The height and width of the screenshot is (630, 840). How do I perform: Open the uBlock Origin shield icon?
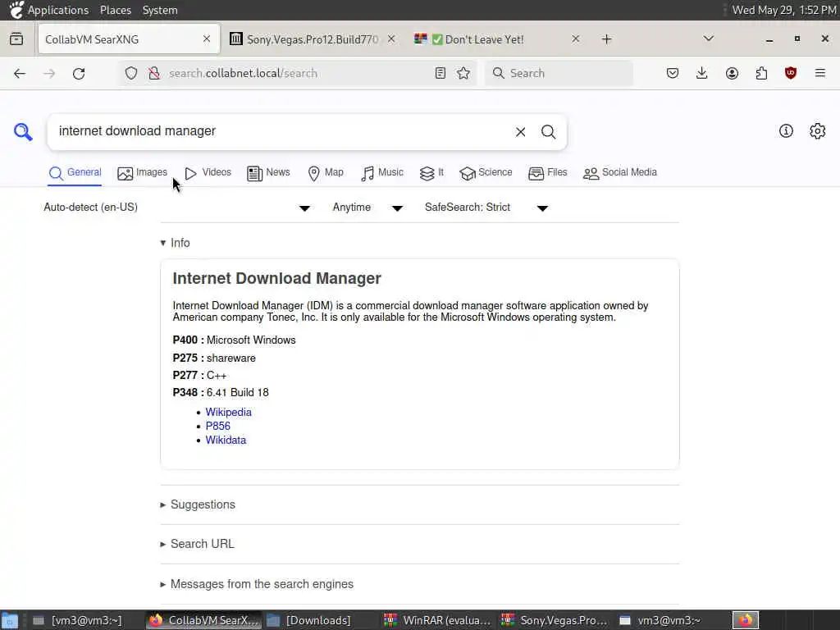791,73
